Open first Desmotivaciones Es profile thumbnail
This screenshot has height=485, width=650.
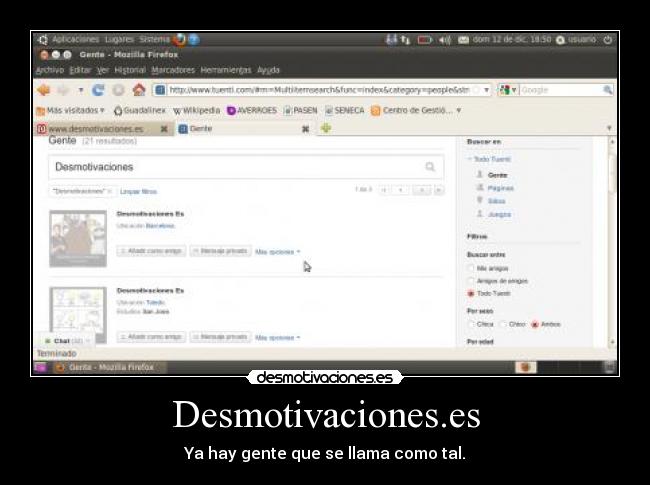click(78, 238)
